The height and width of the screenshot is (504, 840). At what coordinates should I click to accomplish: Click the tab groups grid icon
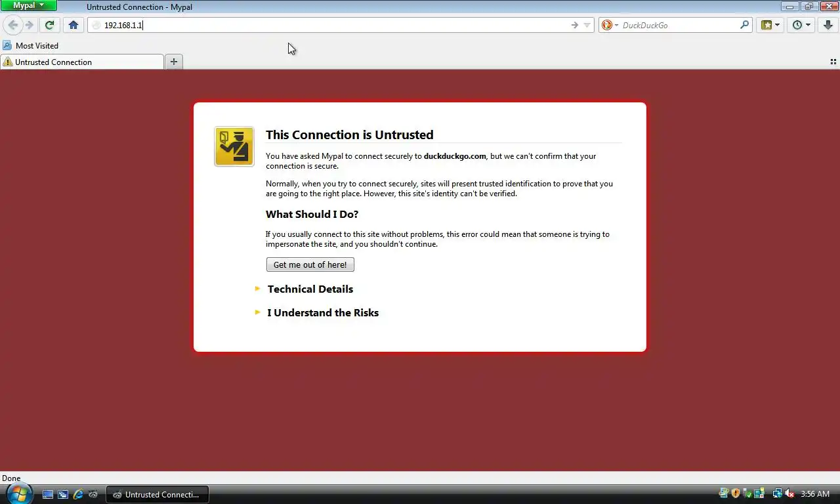point(833,62)
